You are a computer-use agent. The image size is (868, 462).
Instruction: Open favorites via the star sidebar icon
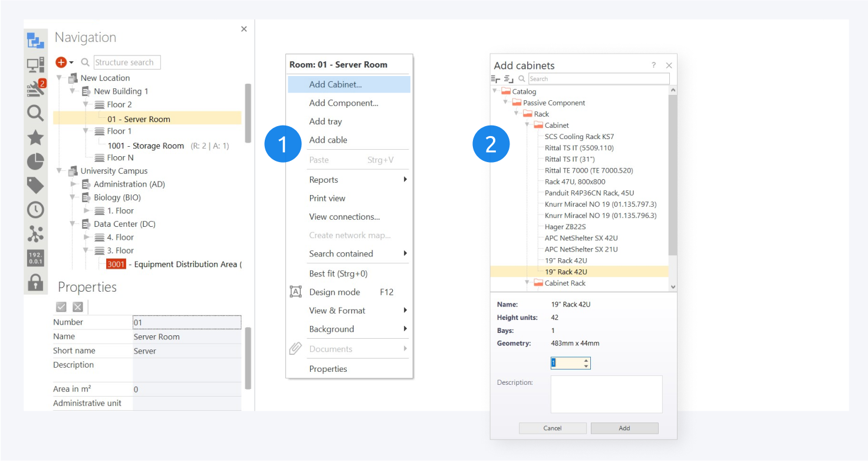[x=35, y=137]
